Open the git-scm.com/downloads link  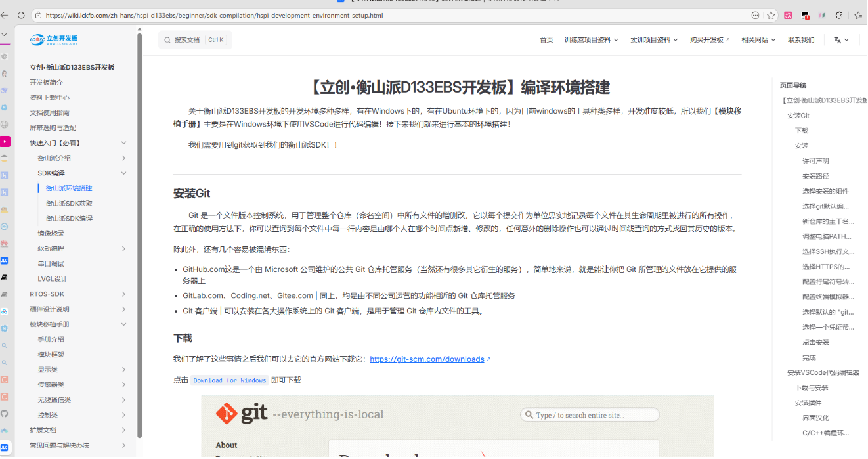[427, 359]
